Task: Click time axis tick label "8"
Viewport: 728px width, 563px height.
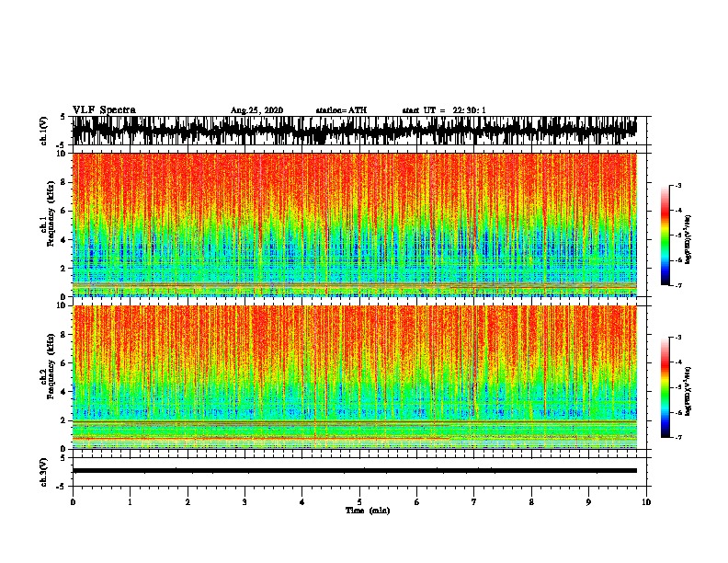Action: [531, 502]
